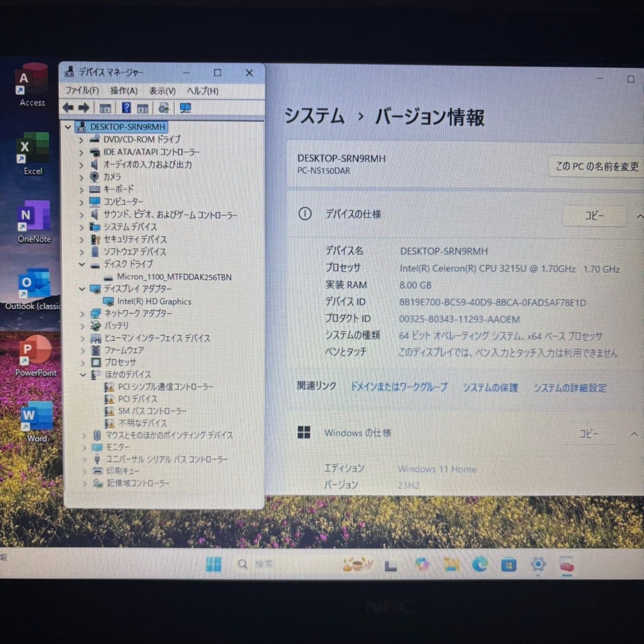Collapse the ほかのデバイス tree node
Viewport: 644px width, 644px height.
82,374
